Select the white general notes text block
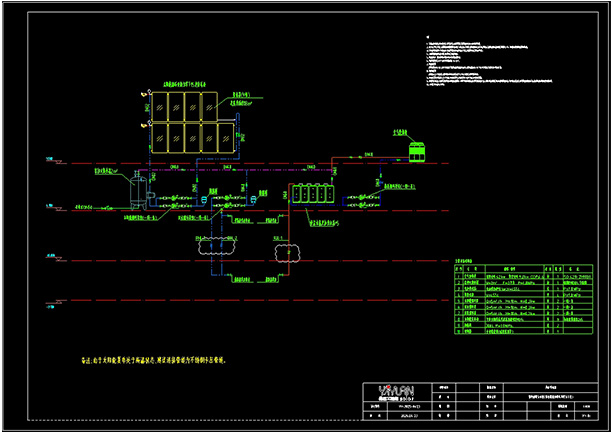This screenshot has width=612, height=432. [x=489, y=60]
